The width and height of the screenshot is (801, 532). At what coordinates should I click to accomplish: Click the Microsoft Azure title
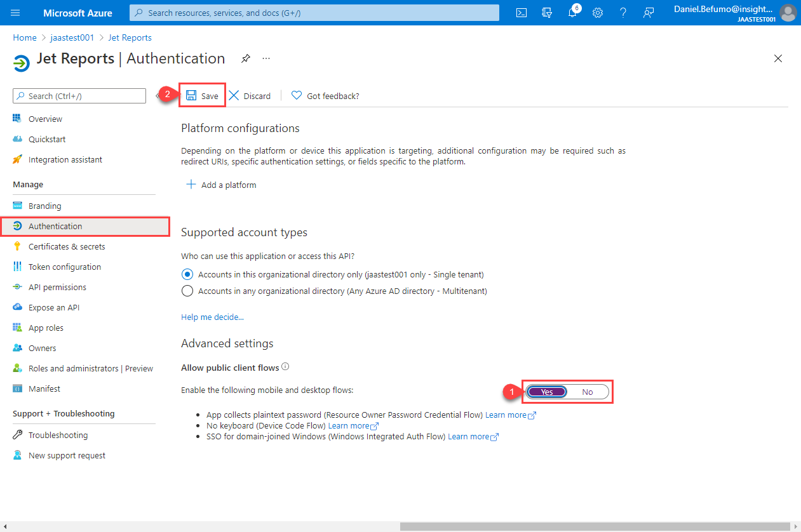(77, 13)
